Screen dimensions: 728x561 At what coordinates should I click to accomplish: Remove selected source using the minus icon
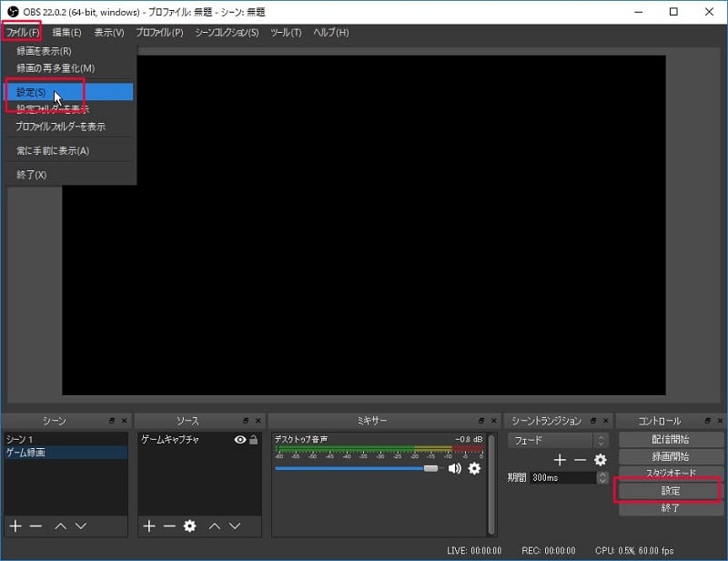(167, 525)
